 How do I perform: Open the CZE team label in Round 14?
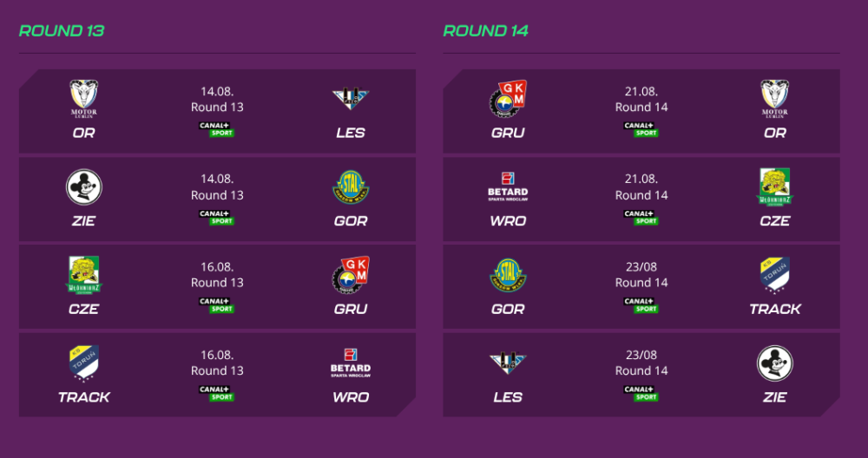click(x=775, y=221)
